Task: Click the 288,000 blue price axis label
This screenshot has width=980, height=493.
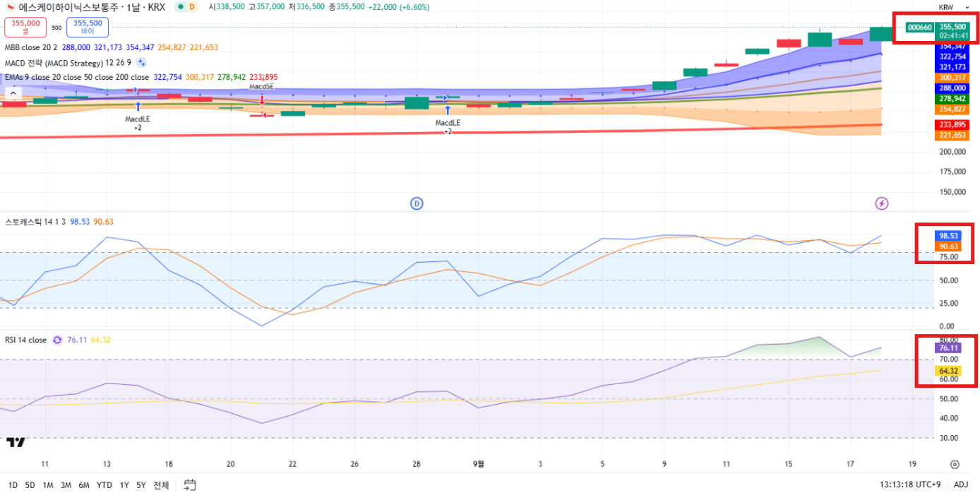Action: 952,88
